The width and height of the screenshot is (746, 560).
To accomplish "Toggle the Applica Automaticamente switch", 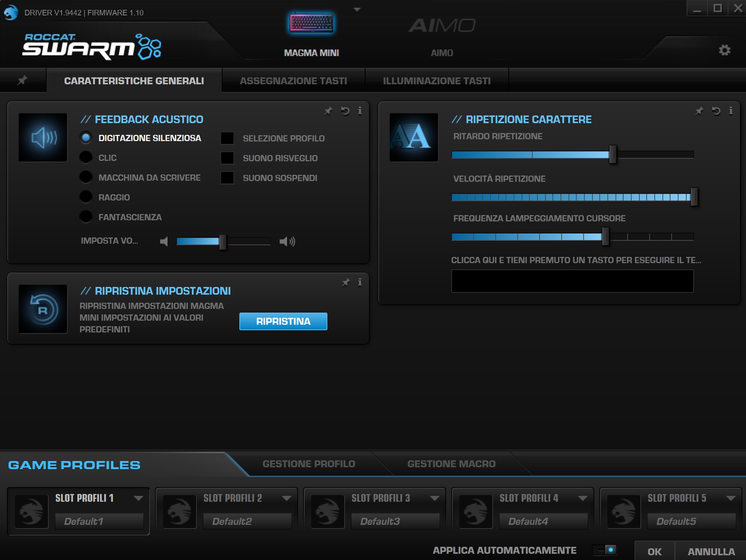I will [x=605, y=550].
